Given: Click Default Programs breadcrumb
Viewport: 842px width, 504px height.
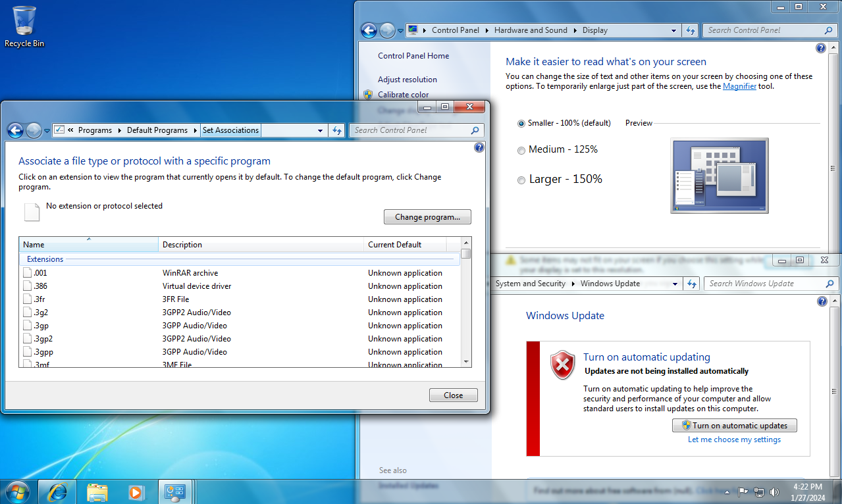Looking at the screenshot, I should point(157,130).
